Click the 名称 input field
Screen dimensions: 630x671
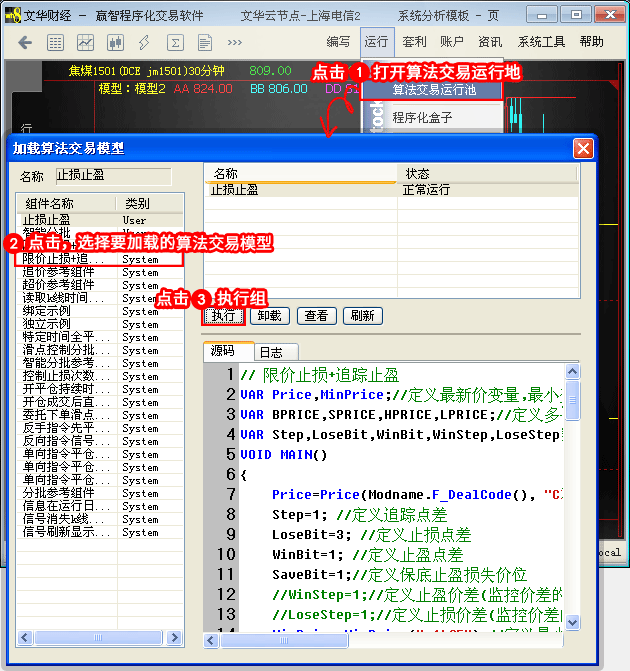point(112,176)
